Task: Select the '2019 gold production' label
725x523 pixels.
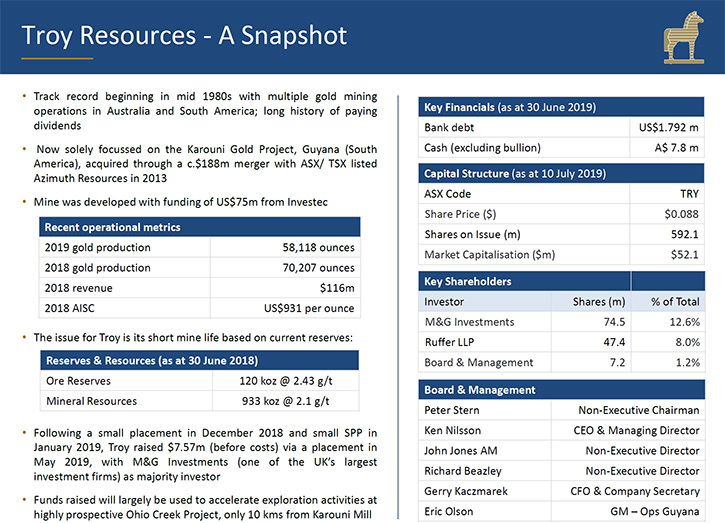Action: tap(98, 248)
